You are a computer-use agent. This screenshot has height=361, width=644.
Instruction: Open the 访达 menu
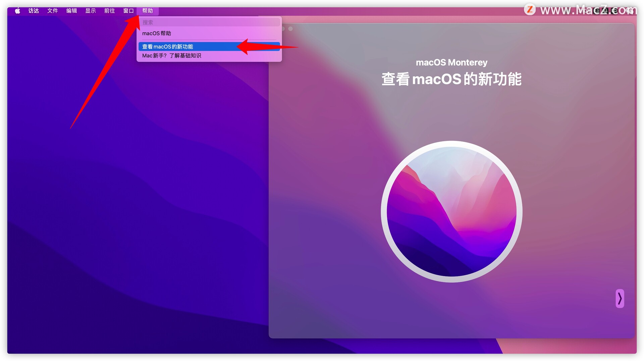tap(34, 11)
